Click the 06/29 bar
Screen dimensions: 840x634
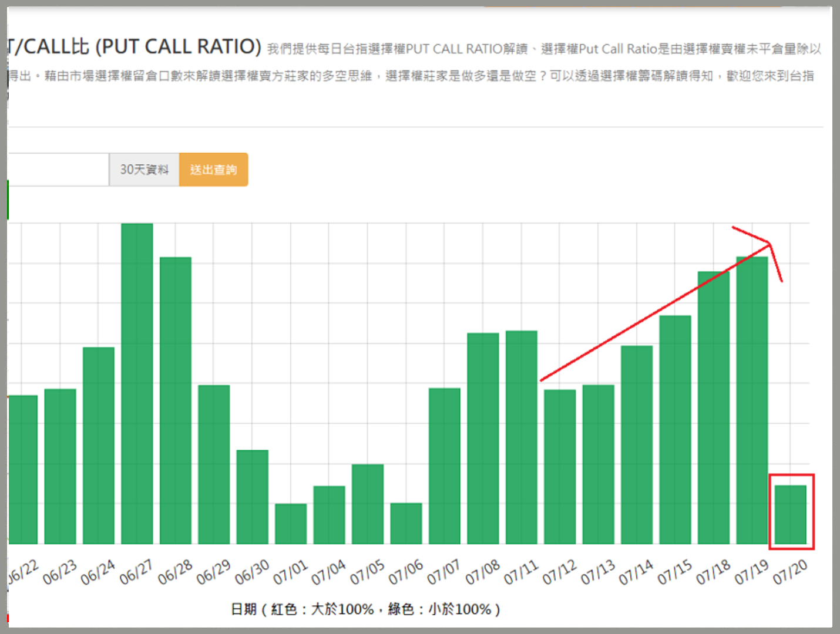tap(214, 464)
